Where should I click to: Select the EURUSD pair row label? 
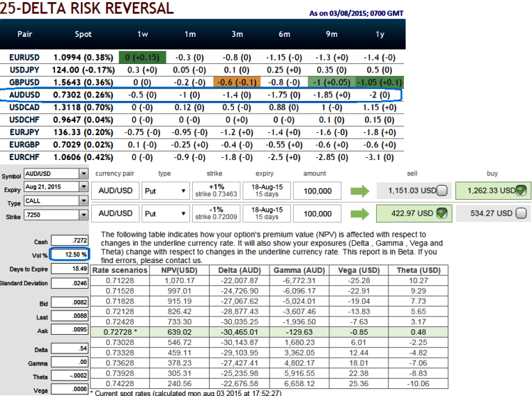click(24, 57)
